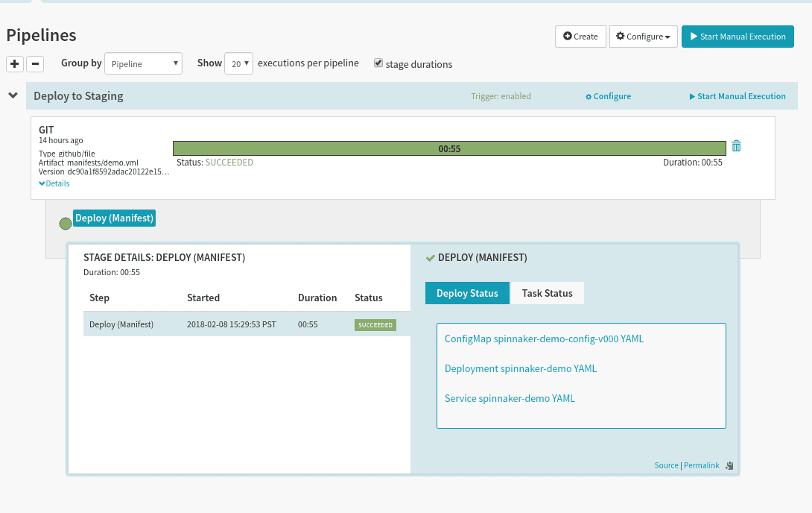The image size is (812, 513).
Task: Toggle the stage durations checkbox
Action: 378,63
